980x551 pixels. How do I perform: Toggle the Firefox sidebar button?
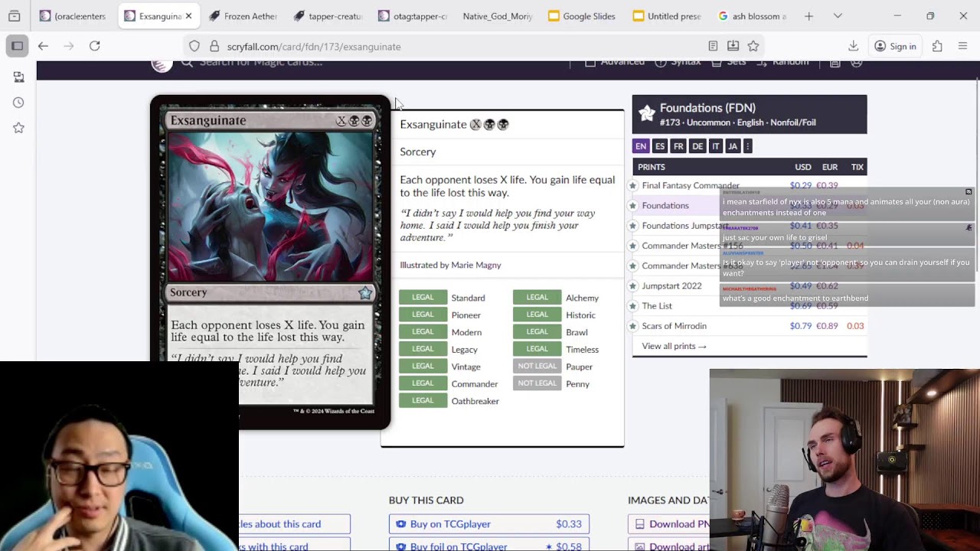[17, 46]
